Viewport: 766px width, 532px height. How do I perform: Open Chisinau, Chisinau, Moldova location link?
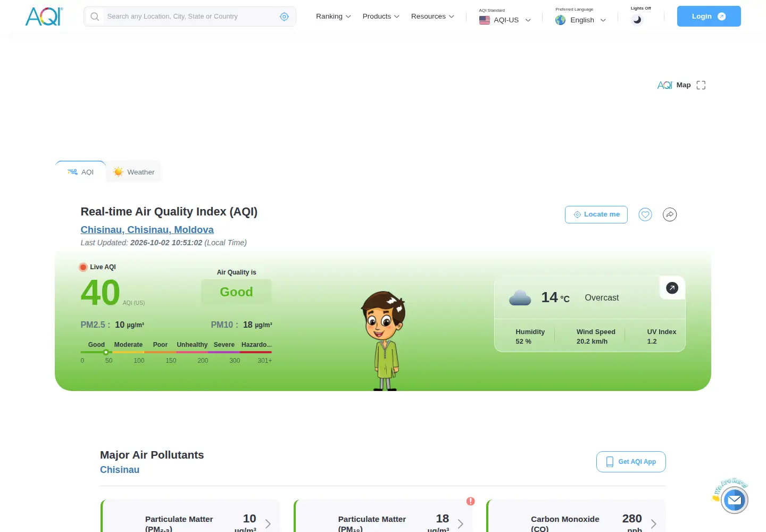(147, 230)
